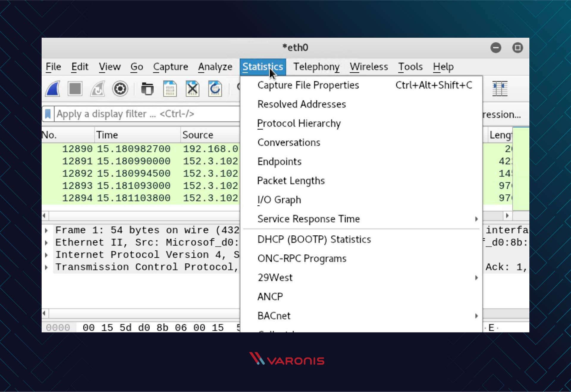Minimize the *eth0 window
Viewport: 571px width, 392px height.
pyautogui.click(x=496, y=48)
